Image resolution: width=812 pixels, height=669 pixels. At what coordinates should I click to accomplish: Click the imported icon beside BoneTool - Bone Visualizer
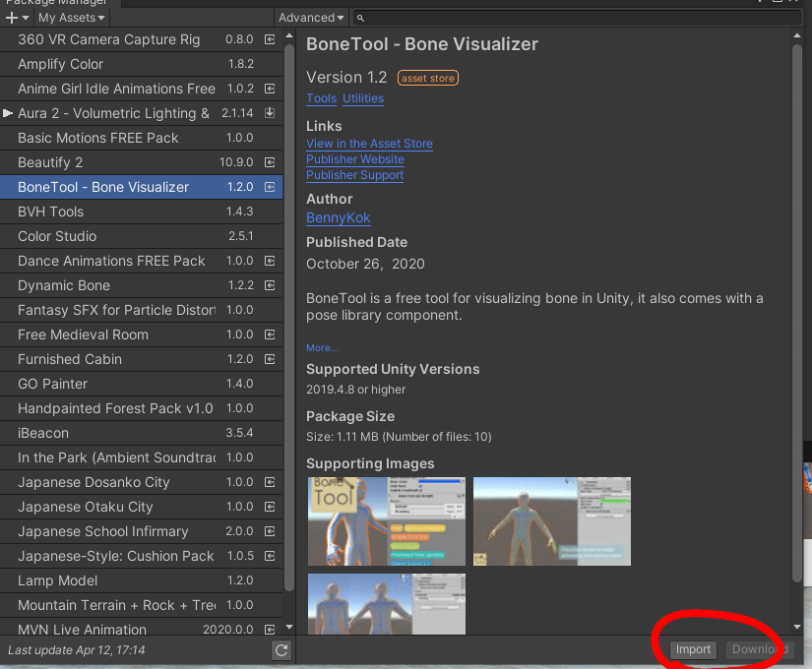click(270, 187)
